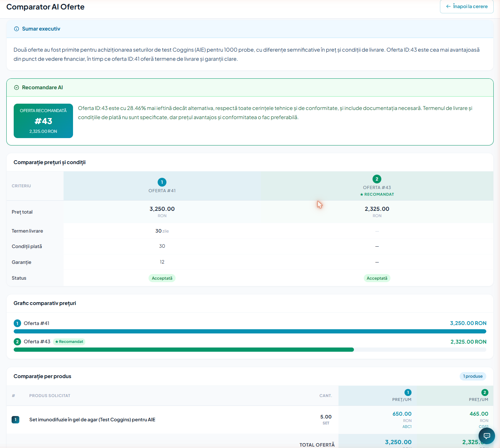The width and height of the screenshot is (500, 448).
Task: Click the Recomandat tag in the price chart
Action: 69,342
